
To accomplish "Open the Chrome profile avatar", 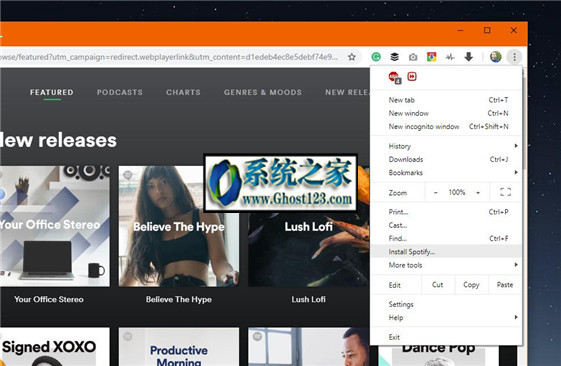I will point(496,57).
